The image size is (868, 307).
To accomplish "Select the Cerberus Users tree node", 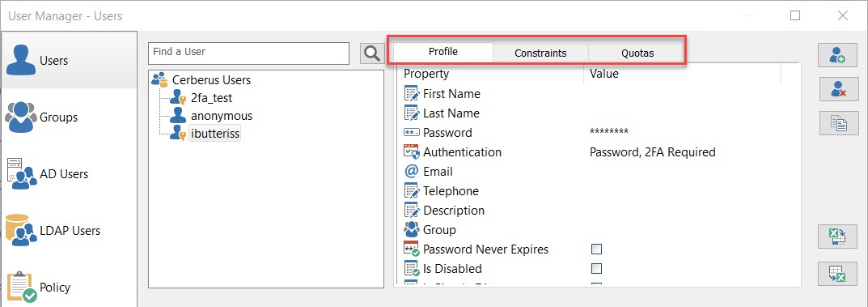I will tap(211, 80).
